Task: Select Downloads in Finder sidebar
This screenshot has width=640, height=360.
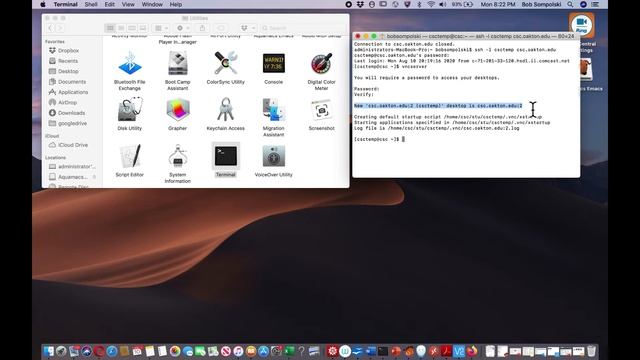Action: 67,113
